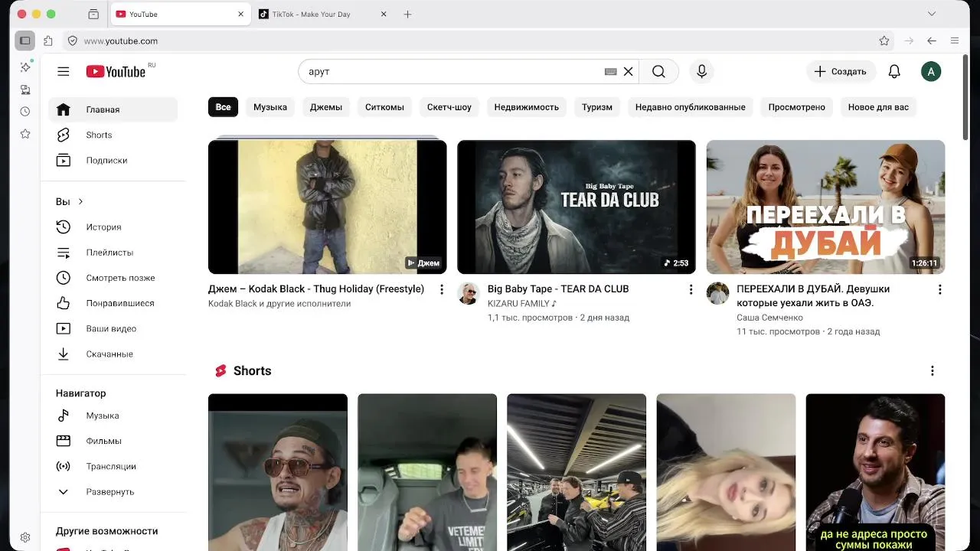The width and height of the screenshot is (980, 551).
Task: Select the Все filter chip
Action: [223, 107]
